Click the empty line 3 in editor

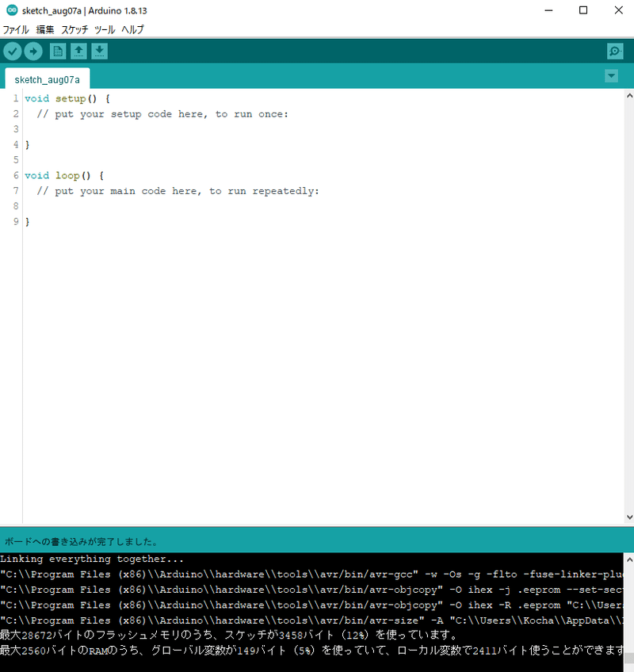click(x=323, y=129)
